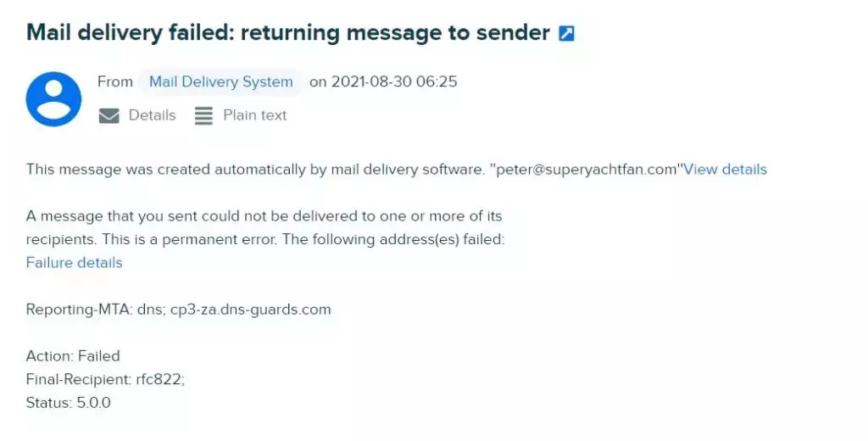Click the blue sender avatar icon

tap(53, 99)
